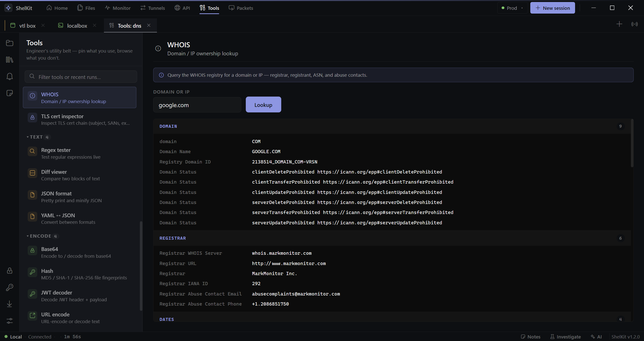Close the localbox tab
The image size is (644, 341).
click(x=94, y=25)
